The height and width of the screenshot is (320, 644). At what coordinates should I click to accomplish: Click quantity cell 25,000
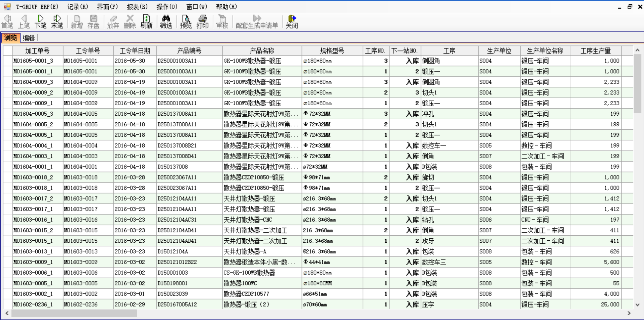tap(596, 304)
